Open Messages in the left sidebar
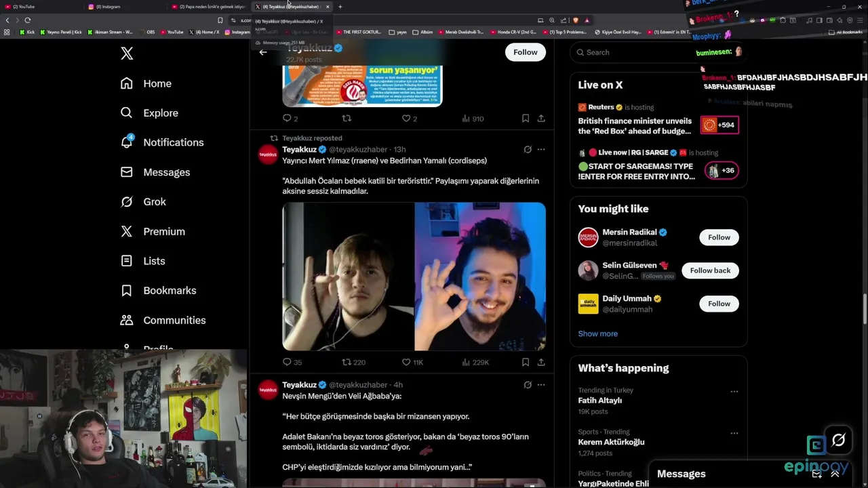 [x=155, y=172]
